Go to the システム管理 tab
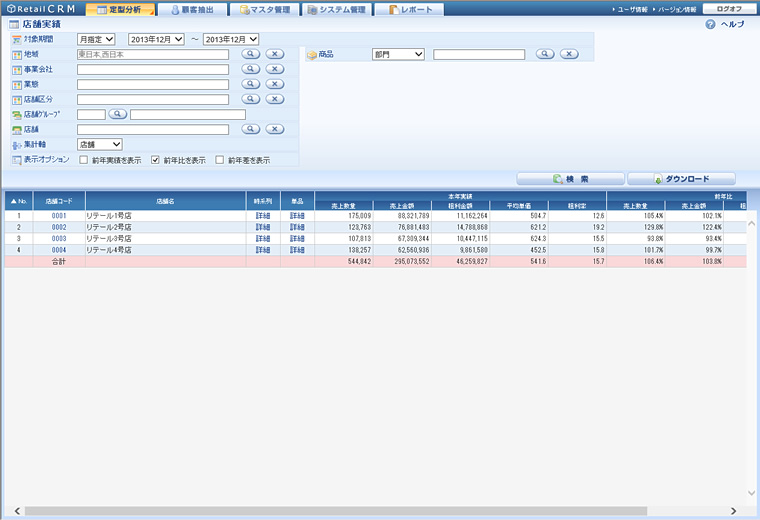 (x=336, y=9)
